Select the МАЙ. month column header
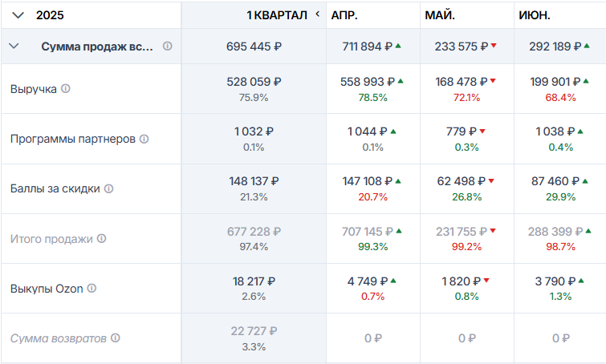606x364 pixels. point(440,15)
